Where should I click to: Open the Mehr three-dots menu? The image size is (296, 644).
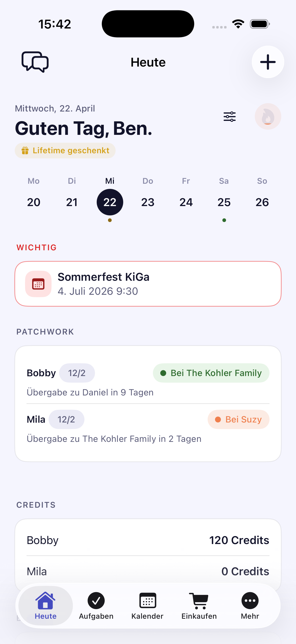pos(250,605)
